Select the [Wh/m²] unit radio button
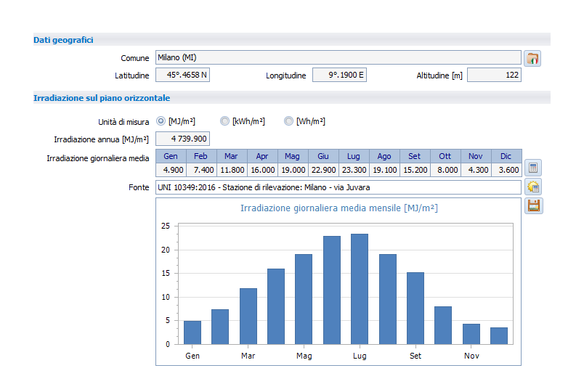 click(288, 121)
